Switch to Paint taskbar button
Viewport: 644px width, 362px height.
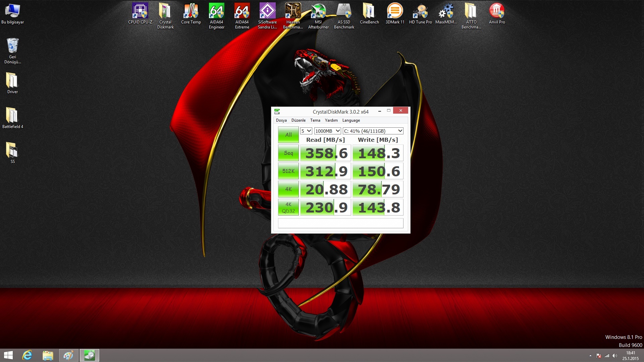pyautogui.click(x=69, y=355)
